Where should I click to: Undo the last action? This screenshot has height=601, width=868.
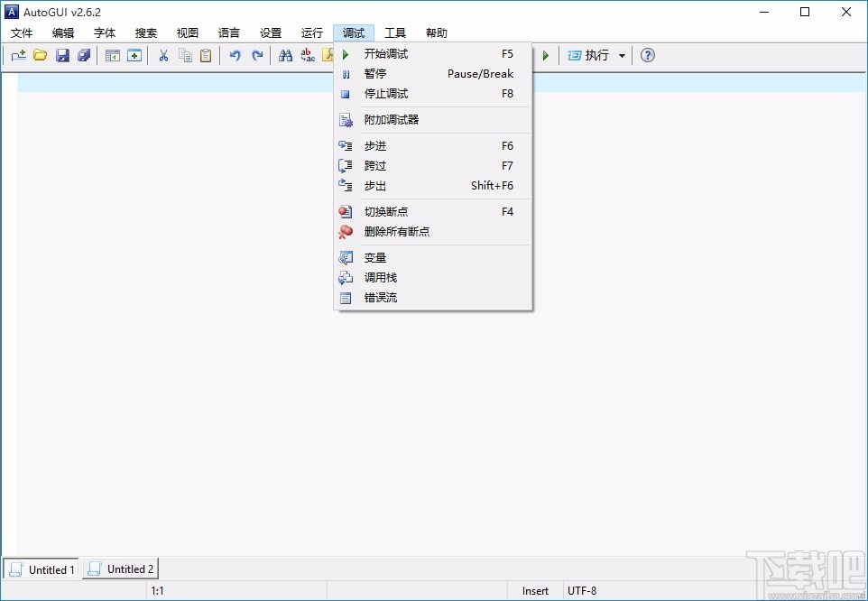(x=235, y=55)
